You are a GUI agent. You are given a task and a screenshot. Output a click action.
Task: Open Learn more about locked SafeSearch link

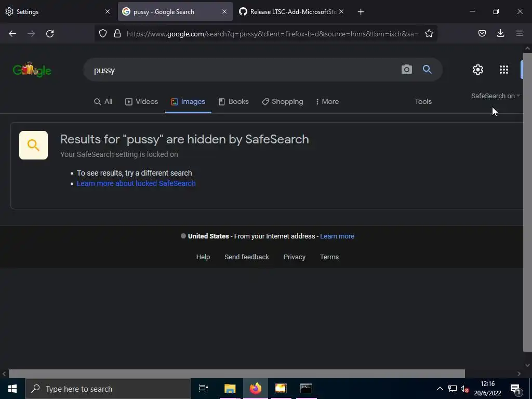[136, 183]
